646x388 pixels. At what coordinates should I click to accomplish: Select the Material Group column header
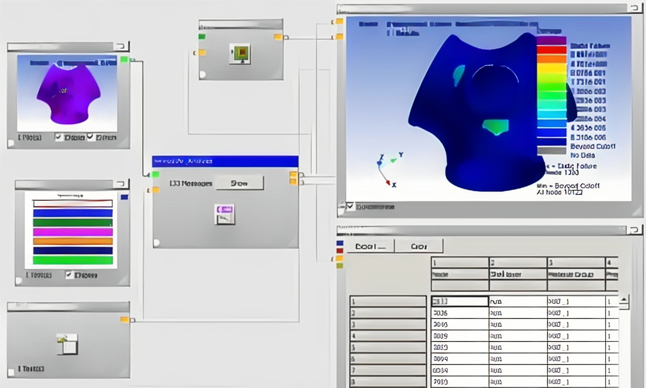pyautogui.click(x=576, y=274)
